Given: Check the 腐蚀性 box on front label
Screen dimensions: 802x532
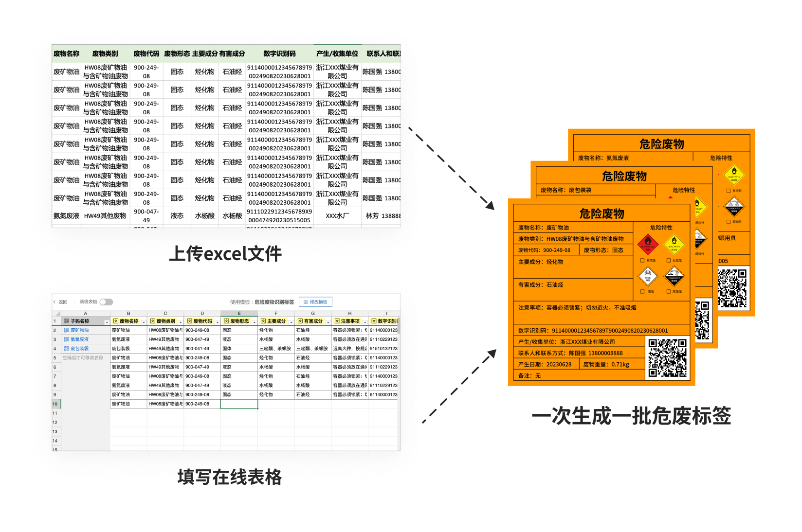Looking at the screenshot, I should click(669, 291).
